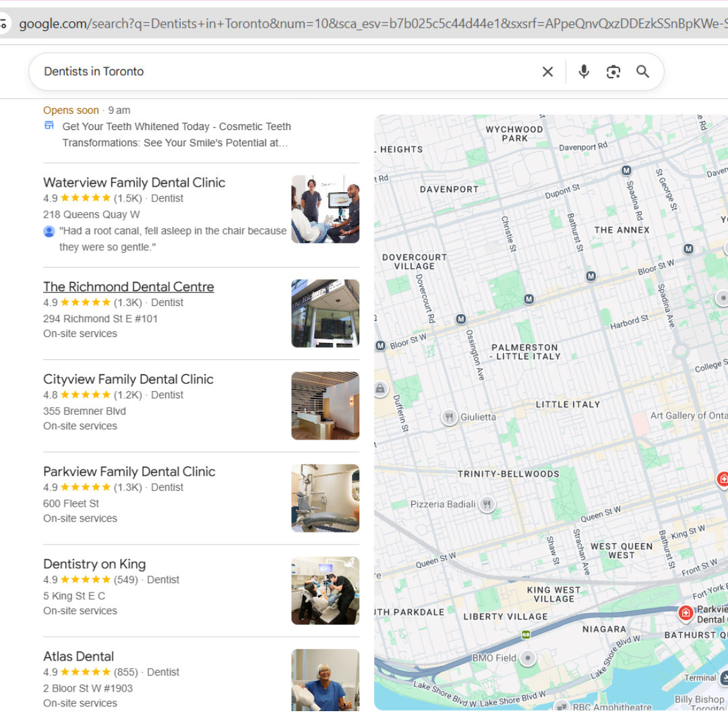Open Parkview Family Dental Clinic listing

(129, 472)
